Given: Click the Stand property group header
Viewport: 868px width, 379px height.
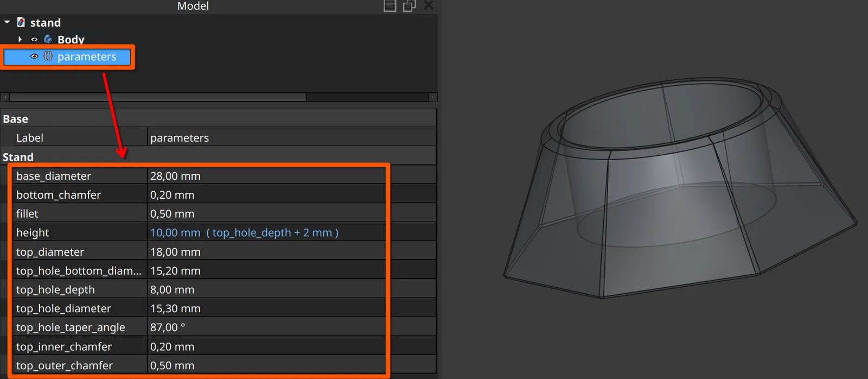Looking at the screenshot, I should tap(218, 157).
